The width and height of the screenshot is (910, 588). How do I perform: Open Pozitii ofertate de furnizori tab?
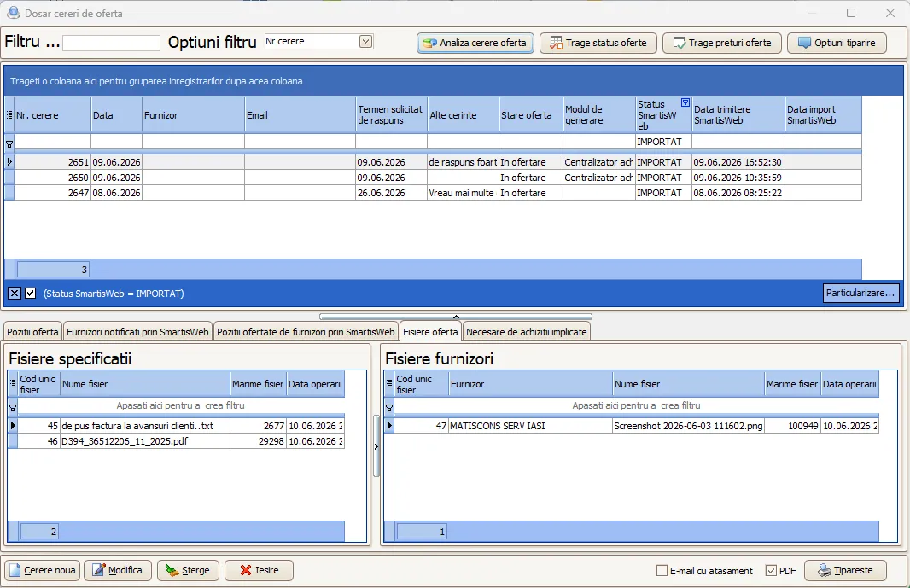(306, 332)
